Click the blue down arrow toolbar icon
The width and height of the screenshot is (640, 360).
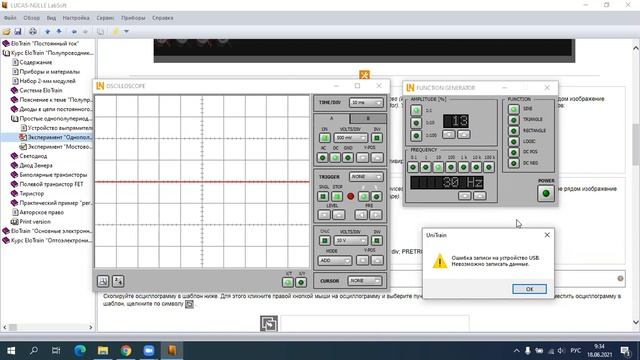[47, 31]
